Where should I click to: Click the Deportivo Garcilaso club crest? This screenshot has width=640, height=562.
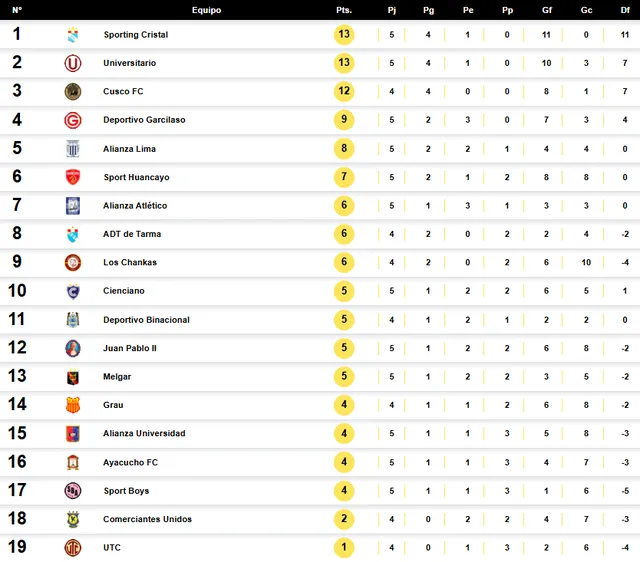pyautogui.click(x=72, y=120)
